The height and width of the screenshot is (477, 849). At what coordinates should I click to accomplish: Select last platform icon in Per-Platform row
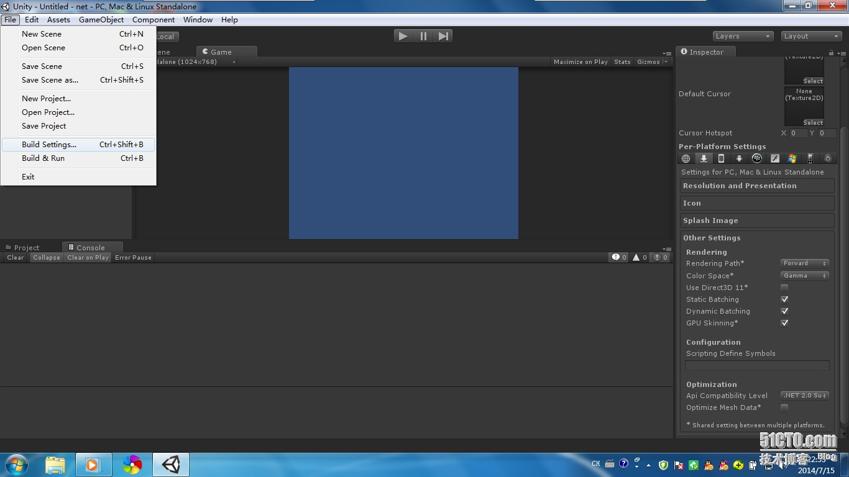tap(827, 159)
